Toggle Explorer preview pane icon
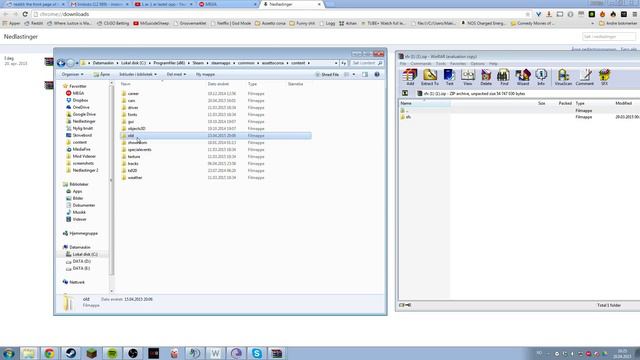The image size is (640, 360). pos(365,74)
